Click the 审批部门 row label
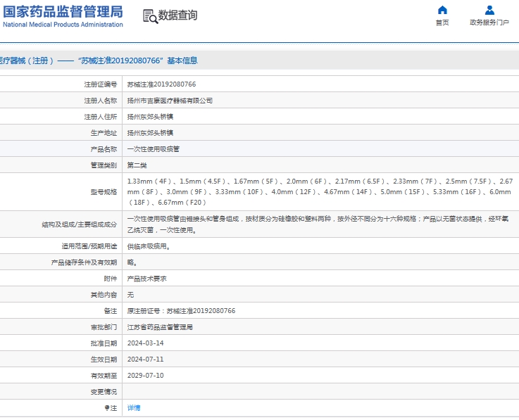The height and width of the screenshot is (420, 519). [104, 327]
